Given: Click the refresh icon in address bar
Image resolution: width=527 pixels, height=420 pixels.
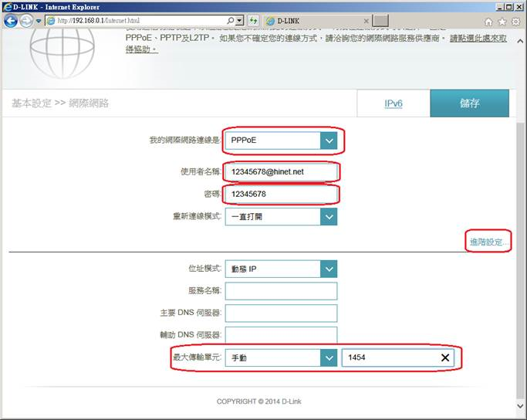Looking at the screenshot, I should 253,21.
